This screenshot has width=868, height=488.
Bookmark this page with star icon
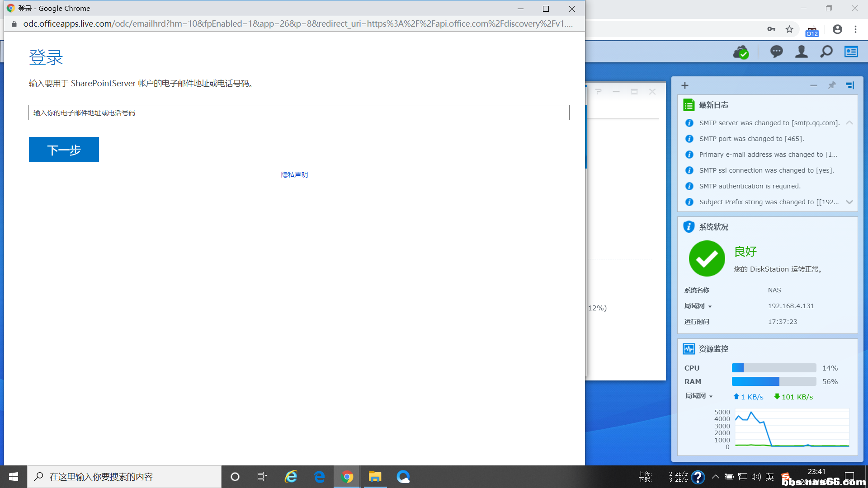[x=789, y=29]
